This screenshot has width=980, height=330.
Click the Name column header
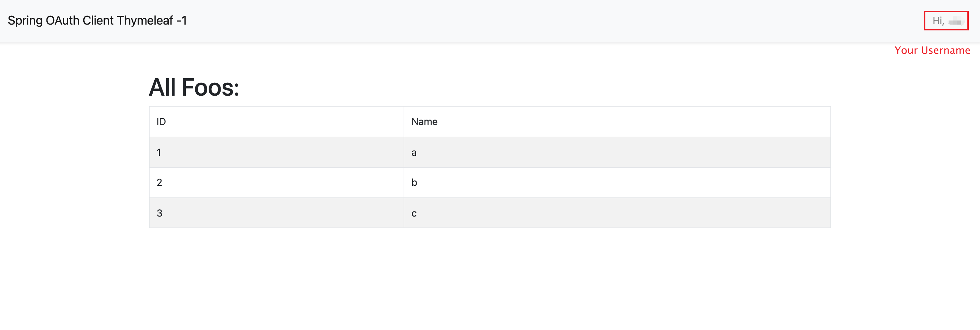(424, 121)
